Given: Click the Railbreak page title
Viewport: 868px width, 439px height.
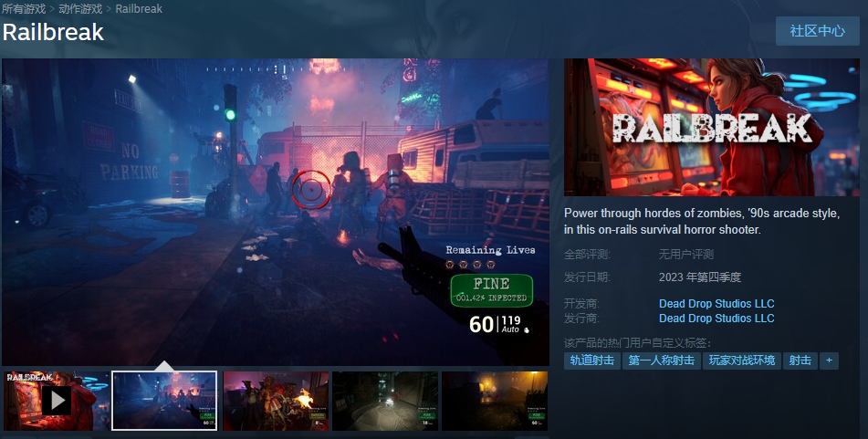Looking at the screenshot, I should 53,32.
